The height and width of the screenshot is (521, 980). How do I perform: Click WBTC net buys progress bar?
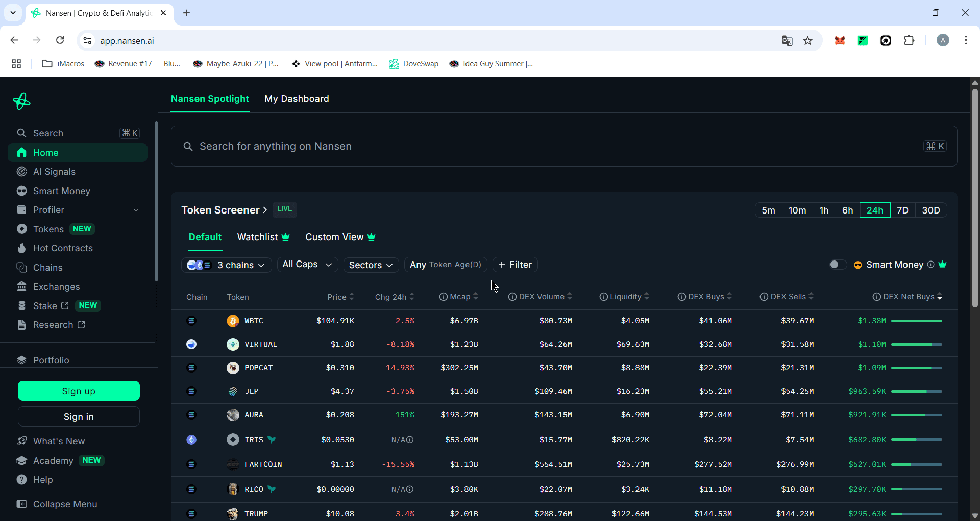(917, 321)
